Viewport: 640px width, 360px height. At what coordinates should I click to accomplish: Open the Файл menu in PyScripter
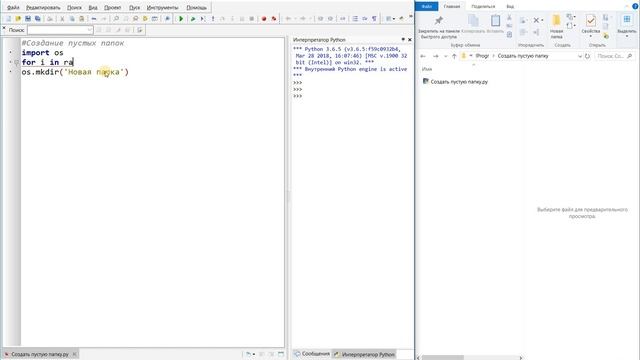(13, 7)
